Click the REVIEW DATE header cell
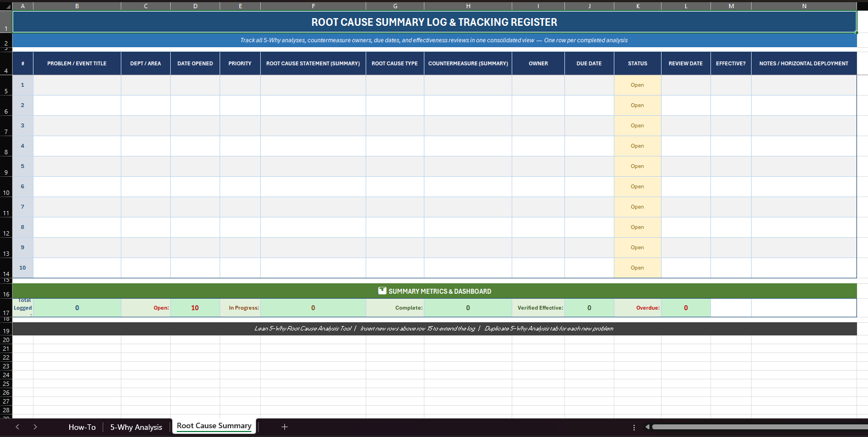This screenshot has height=437, width=868. tap(686, 64)
